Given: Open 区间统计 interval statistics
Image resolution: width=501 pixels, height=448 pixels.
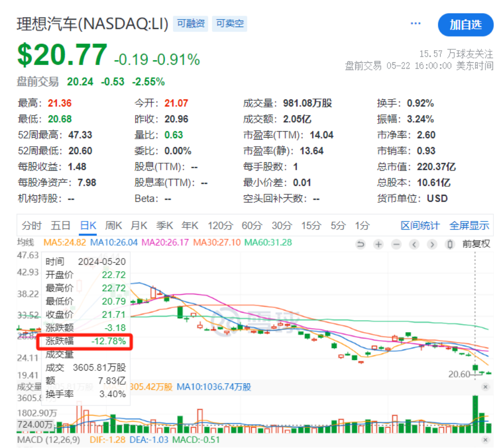Looking at the screenshot, I should pos(420,226).
